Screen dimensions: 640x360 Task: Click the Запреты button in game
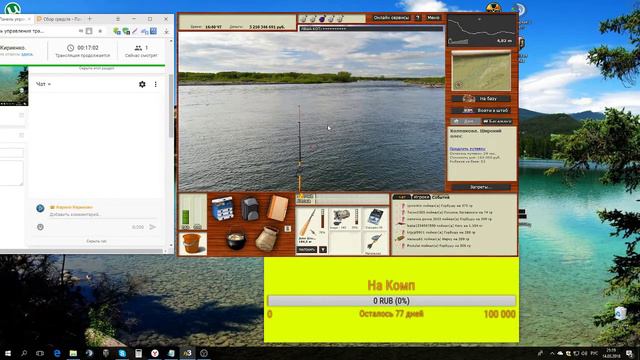[481, 187]
